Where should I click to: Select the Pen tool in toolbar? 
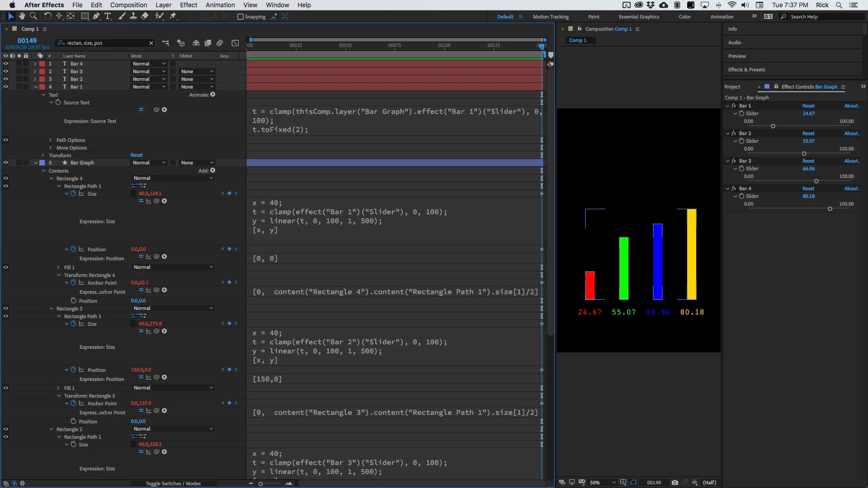(x=96, y=16)
